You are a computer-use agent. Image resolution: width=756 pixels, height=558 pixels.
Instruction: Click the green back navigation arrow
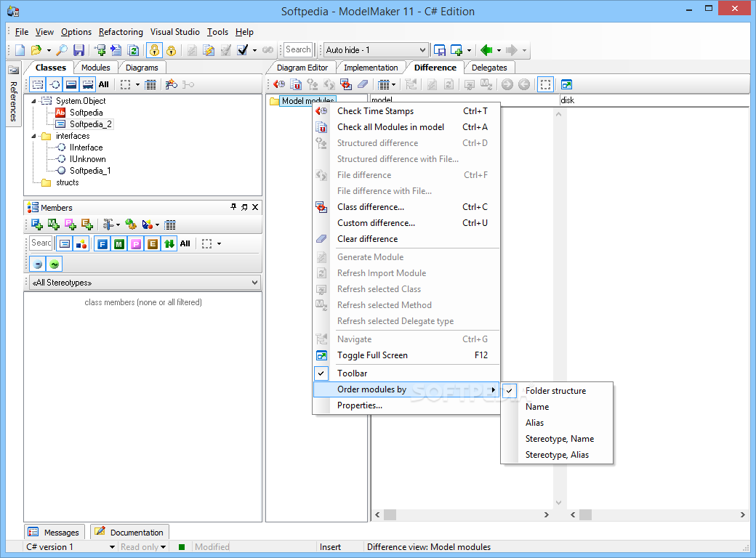486,50
